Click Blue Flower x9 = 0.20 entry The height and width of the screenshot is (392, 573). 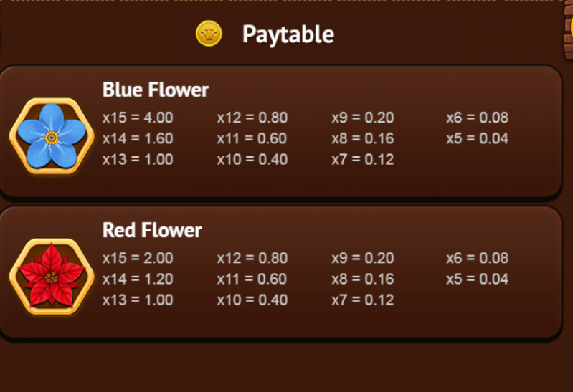(x=362, y=118)
